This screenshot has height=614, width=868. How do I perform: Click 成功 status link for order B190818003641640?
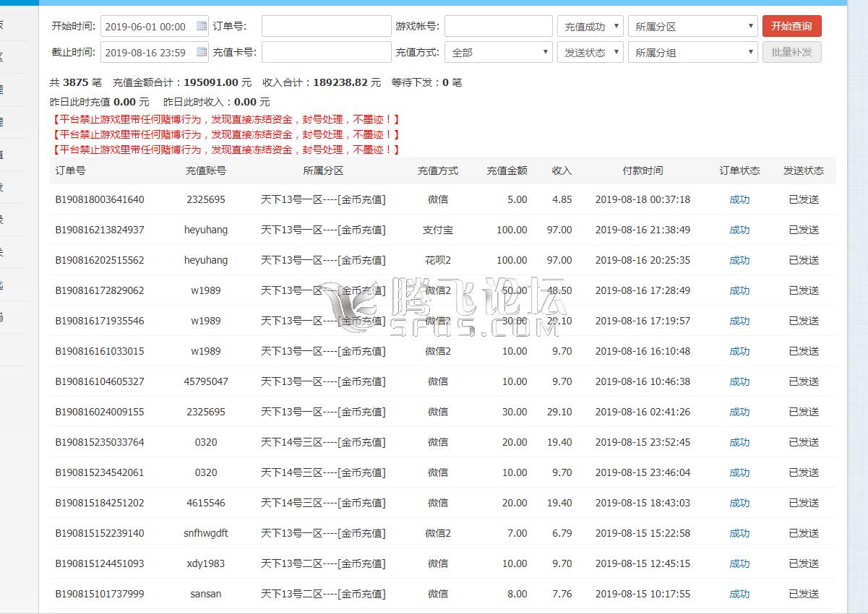tap(739, 200)
